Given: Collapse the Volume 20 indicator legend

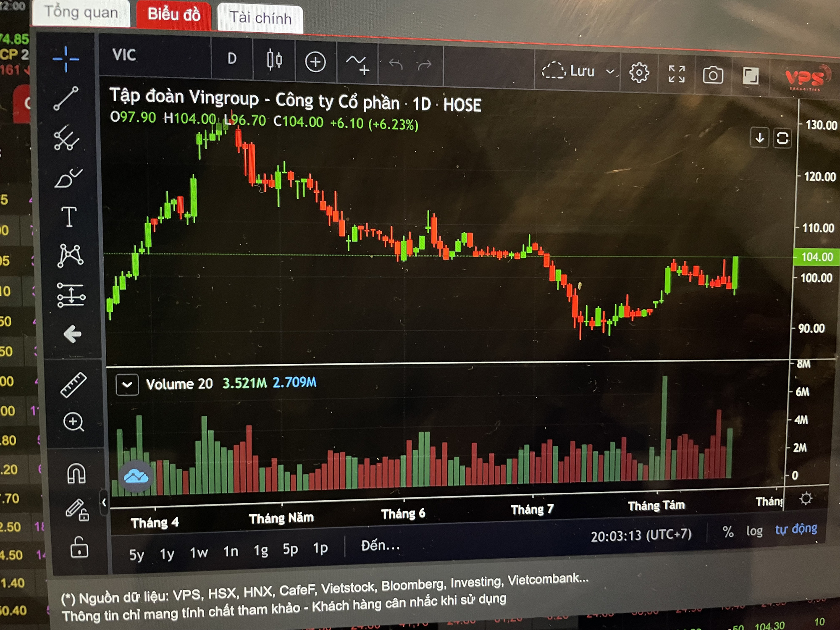Looking at the screenshot, I should tap(127, 385).
